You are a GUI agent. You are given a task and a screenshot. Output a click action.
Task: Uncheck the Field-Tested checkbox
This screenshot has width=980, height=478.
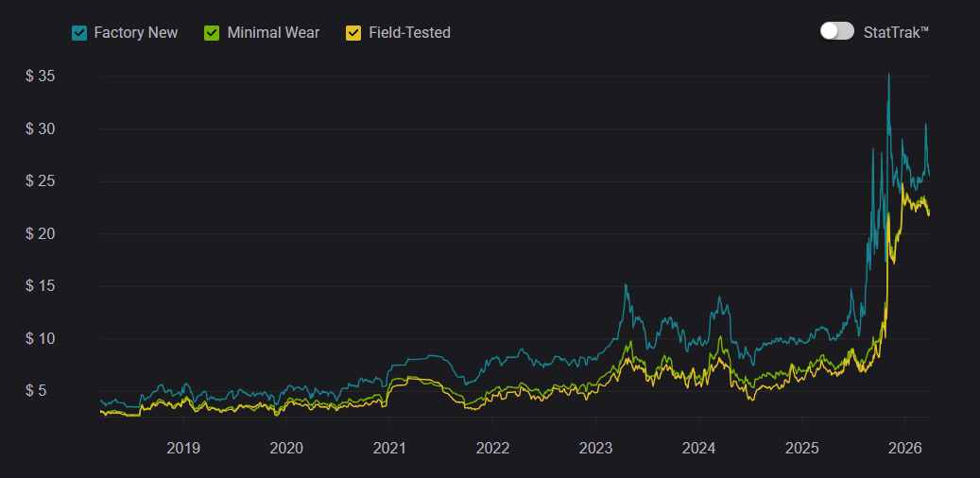click(x=353, y=33)
